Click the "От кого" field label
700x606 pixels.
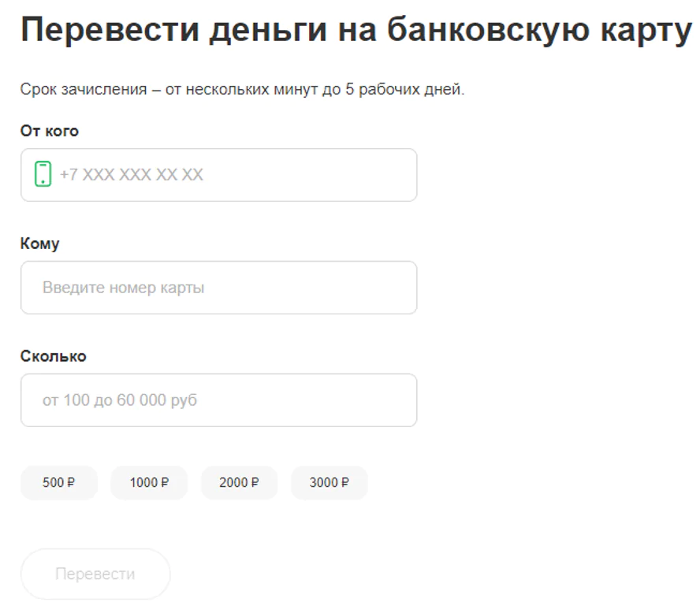[x=50, y=132]
